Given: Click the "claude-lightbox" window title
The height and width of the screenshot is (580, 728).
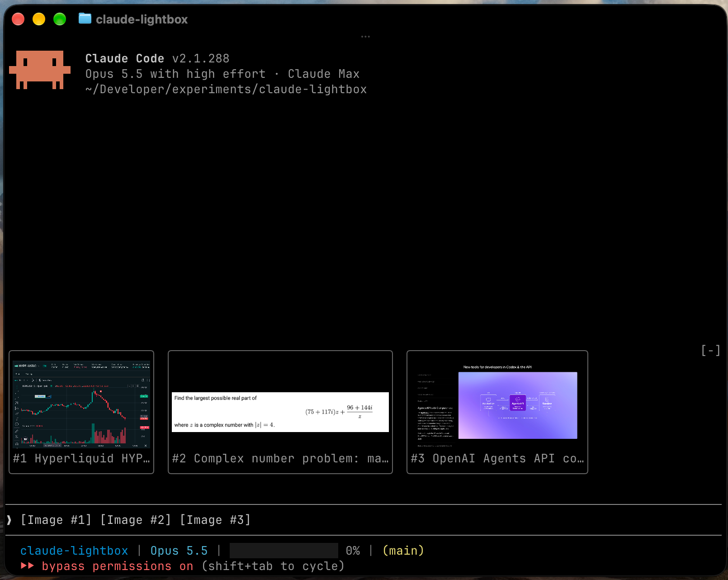Looking at the screenshot, I should coord(142,19).
